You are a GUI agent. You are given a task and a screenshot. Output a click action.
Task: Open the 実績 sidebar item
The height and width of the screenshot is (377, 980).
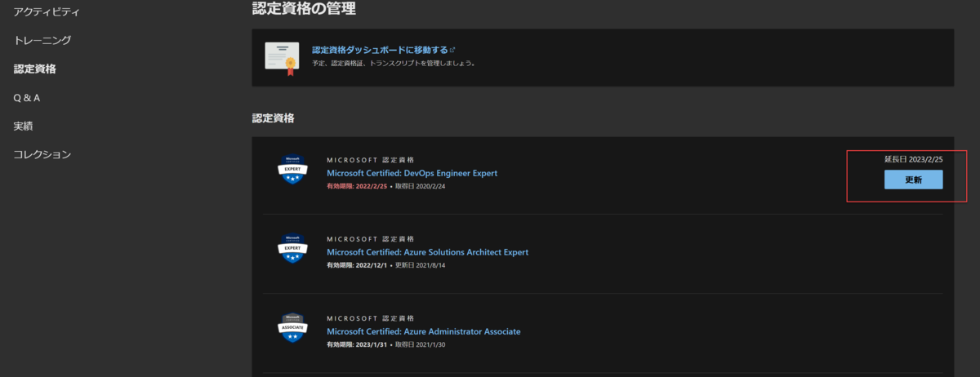pyautogui.click(x=24, y=126)
